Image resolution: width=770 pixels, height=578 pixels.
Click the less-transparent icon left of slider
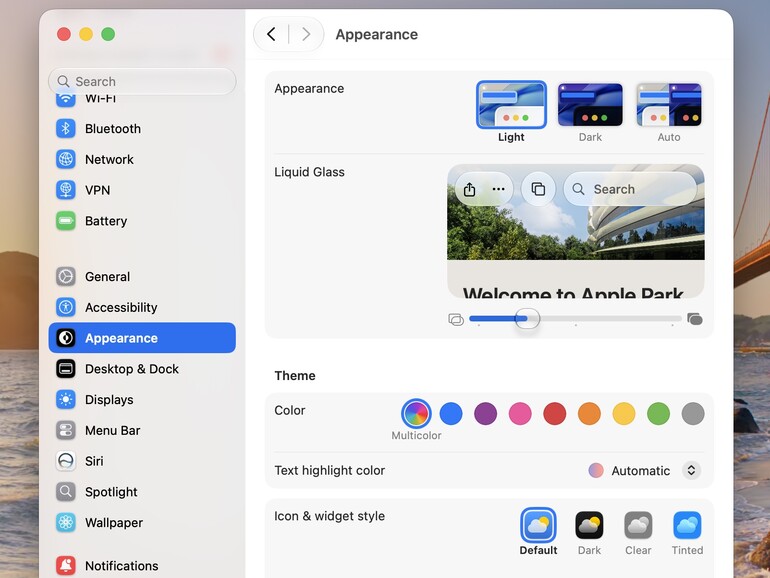(x=456, y=320)
